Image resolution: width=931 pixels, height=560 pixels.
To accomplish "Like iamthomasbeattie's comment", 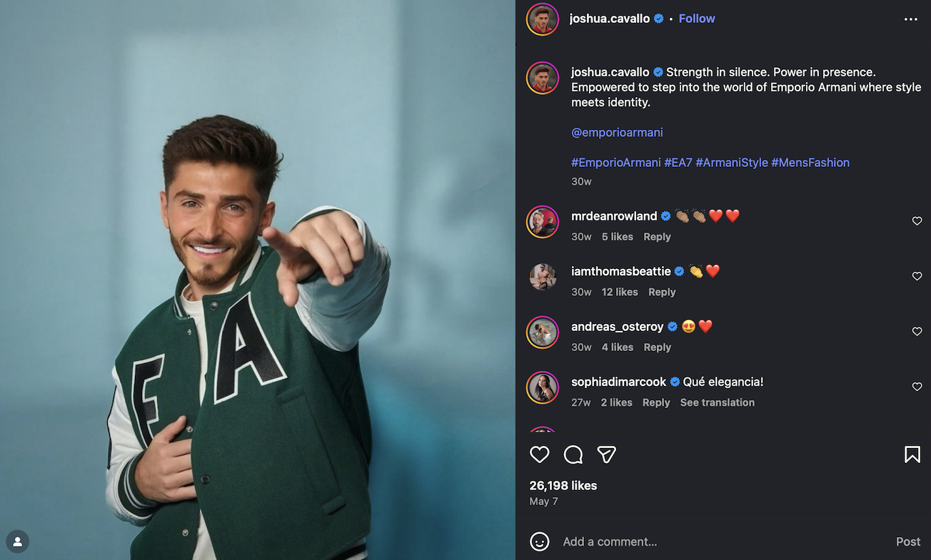I will 917,276.
